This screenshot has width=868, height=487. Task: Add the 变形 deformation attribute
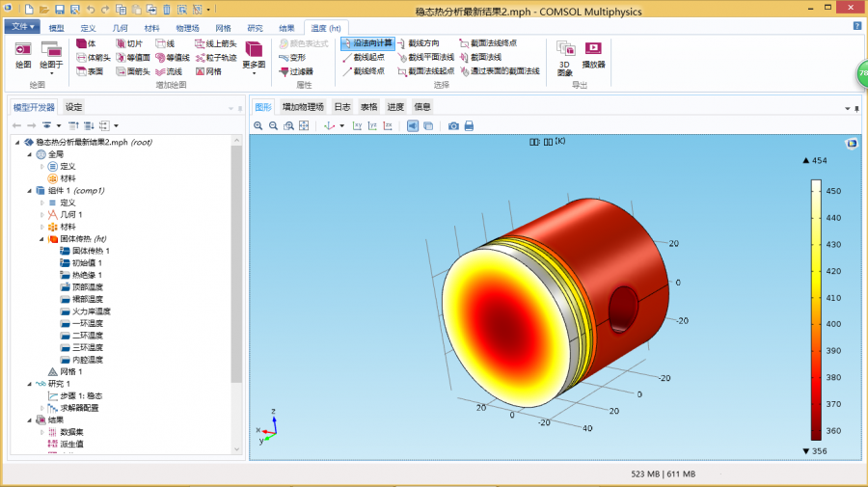(292, 57)
